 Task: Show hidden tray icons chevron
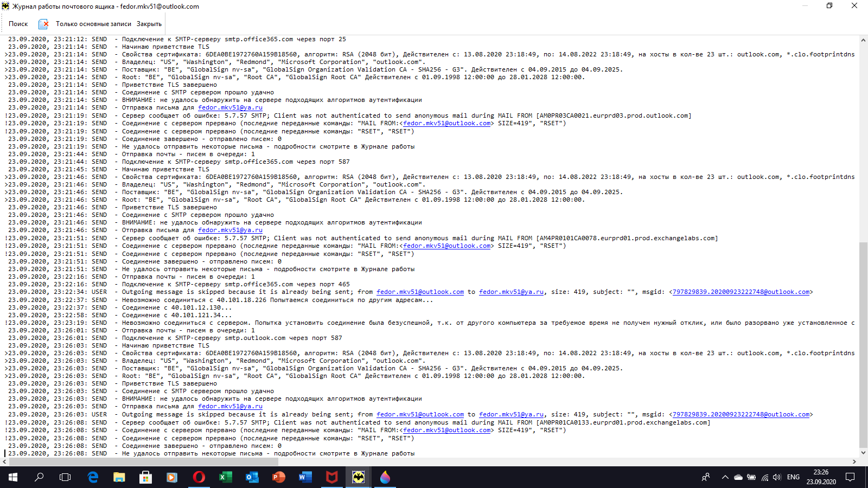click(725, 477)
